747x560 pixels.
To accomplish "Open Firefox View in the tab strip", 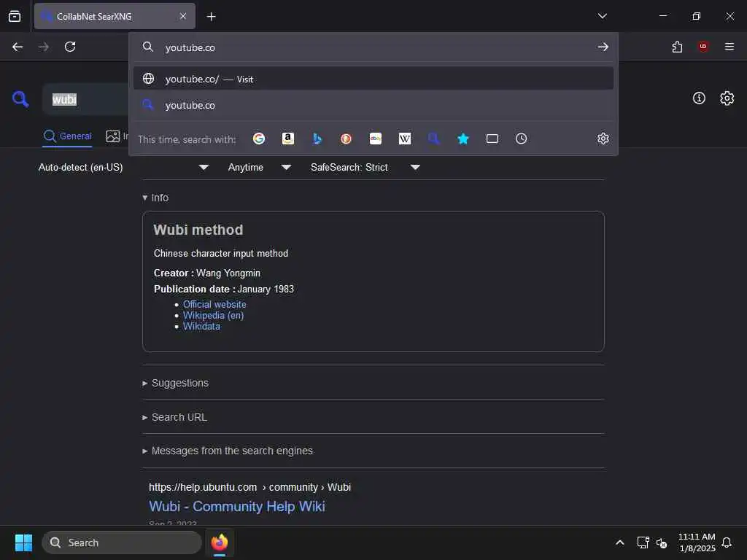I will point(15,16).
